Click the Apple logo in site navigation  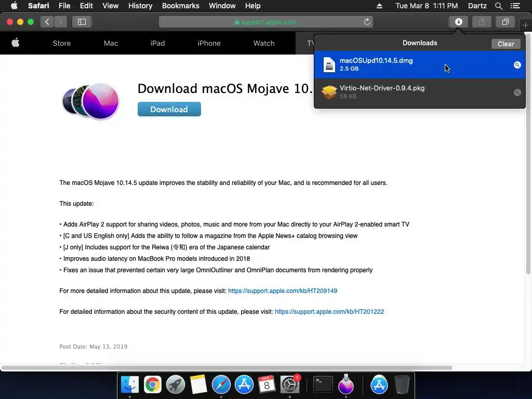(16, 43)
